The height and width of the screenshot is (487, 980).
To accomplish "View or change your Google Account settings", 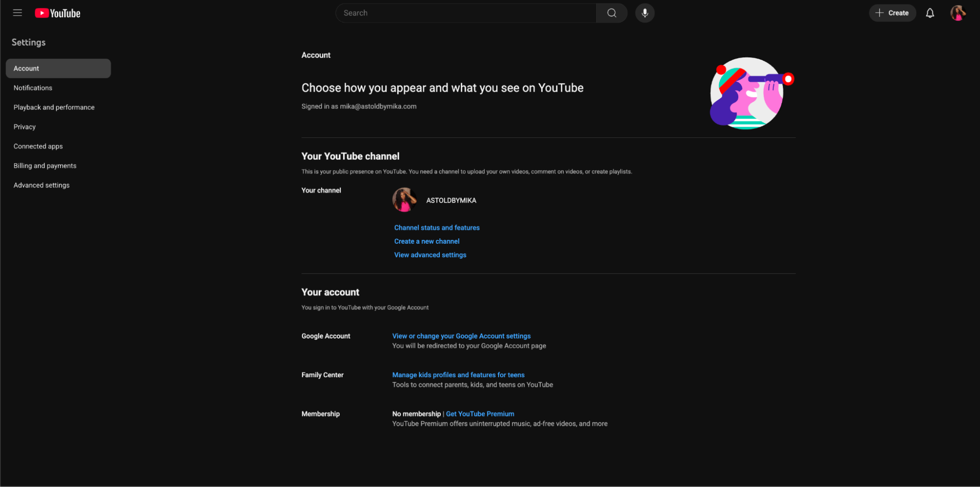I will click(461, 336).
